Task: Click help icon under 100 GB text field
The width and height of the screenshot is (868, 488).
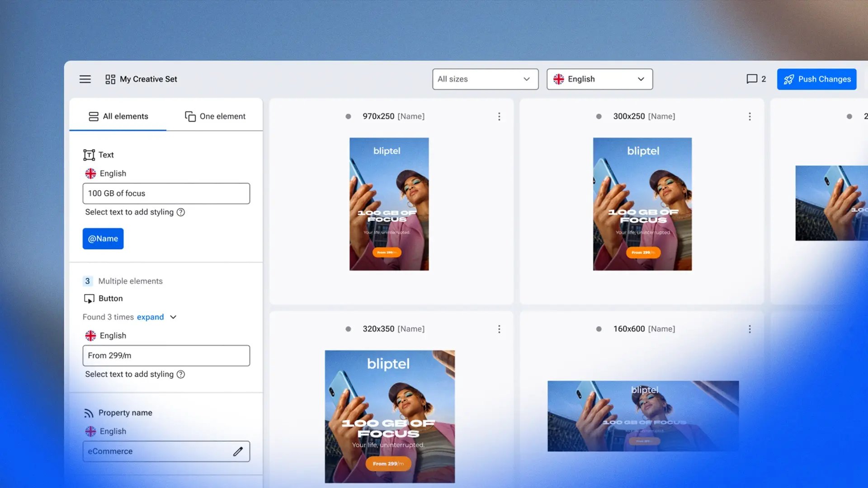Action: pyautogui.click(x=181, y=212)
